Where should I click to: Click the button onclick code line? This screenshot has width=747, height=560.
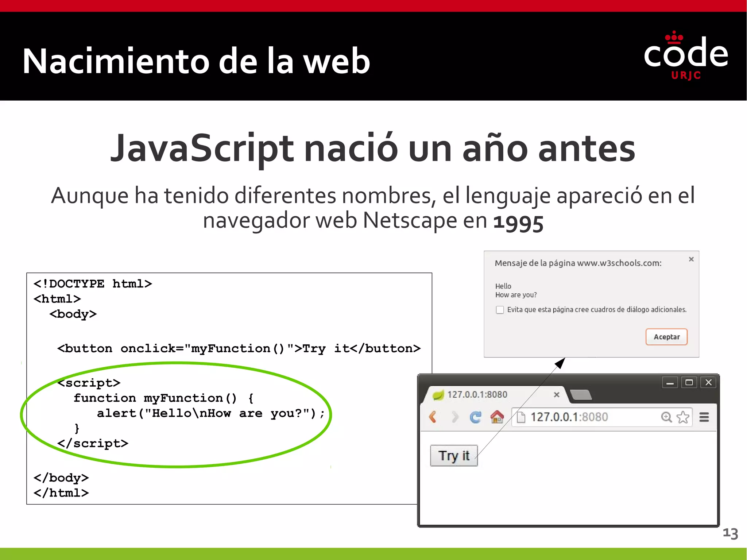(239, 348)
